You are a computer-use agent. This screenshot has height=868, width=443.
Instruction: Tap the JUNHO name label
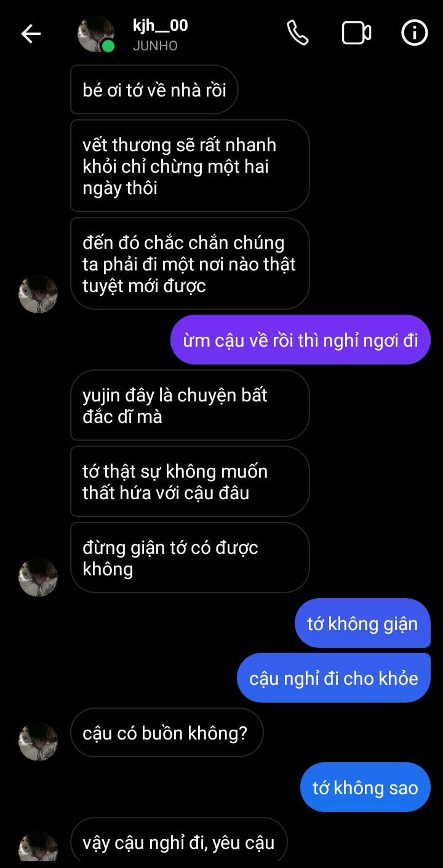(155, 46)
